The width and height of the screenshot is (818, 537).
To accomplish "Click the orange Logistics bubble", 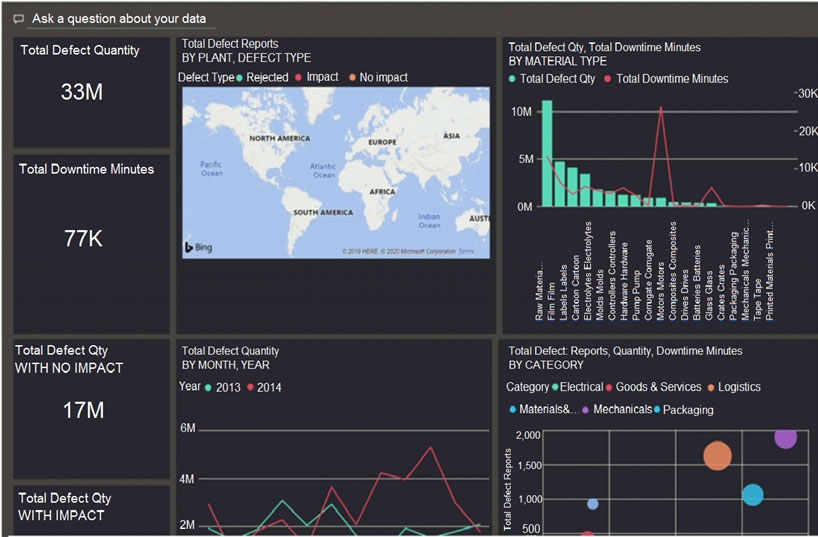I will [717, 456].
